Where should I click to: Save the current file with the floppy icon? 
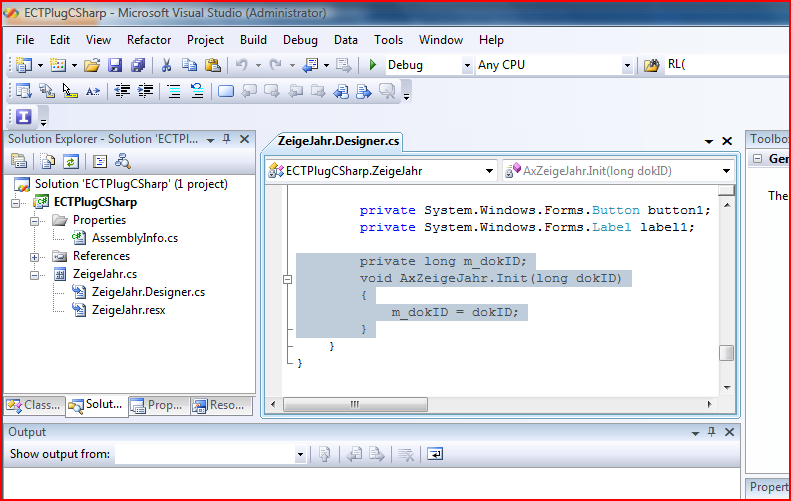point(115,65)
